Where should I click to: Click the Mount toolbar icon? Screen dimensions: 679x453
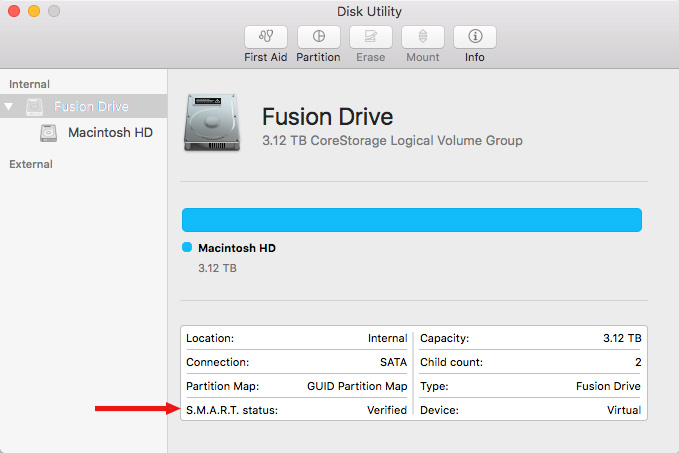pos(423,37)
